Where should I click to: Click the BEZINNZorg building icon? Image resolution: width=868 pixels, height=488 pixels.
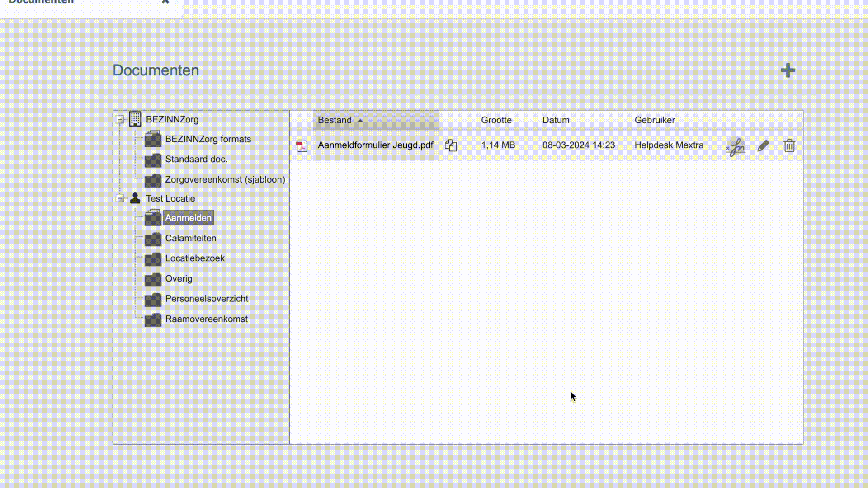(135, 119)
